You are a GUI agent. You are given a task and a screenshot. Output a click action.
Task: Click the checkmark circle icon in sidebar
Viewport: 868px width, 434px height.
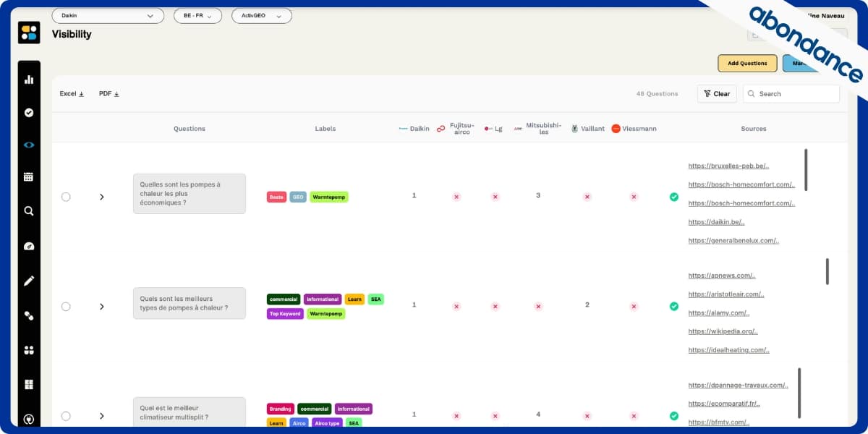pyautogui.click(x=29, y=113)
